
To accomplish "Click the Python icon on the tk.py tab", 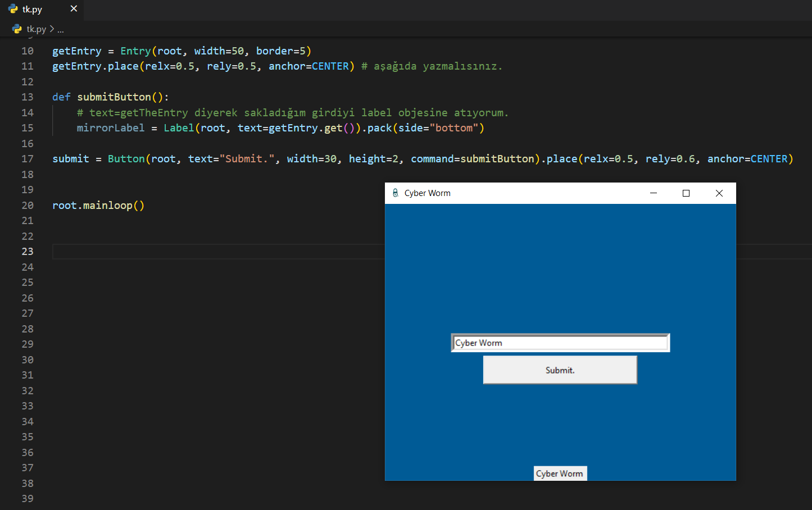I will click(13, 9).
